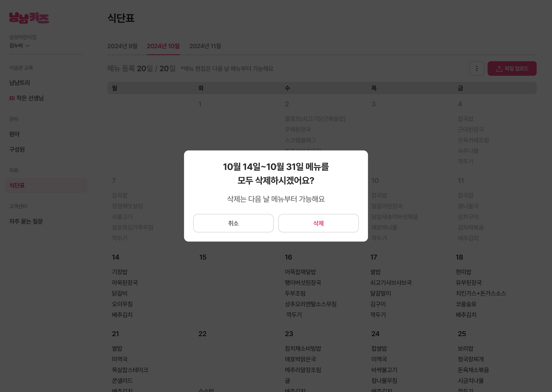The height and width of the screenshot is (392, 552).
Task: Open the three-dot more options menu
Action: tap(477, 69)
